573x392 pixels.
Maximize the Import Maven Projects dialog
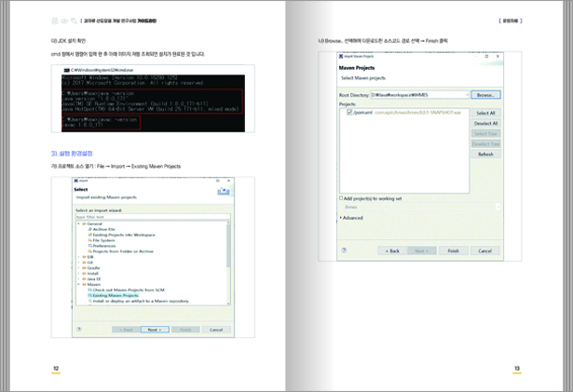(x=486, y=56)
